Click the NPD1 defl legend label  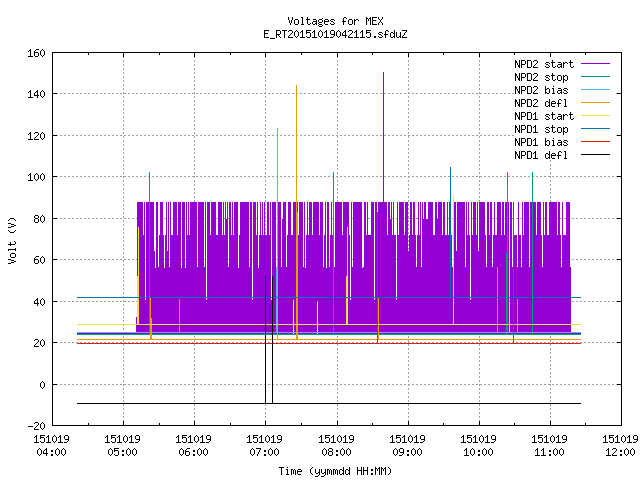point(541,156)
